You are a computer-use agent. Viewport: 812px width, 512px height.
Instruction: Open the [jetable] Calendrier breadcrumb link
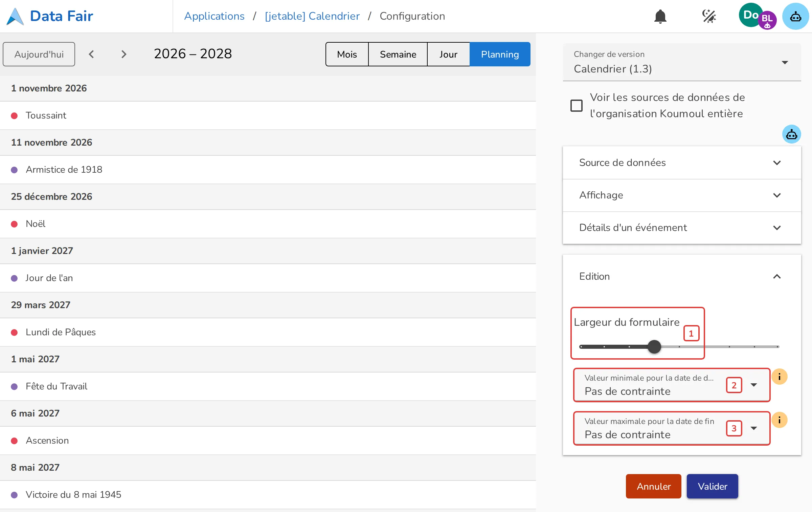(312, 16)
